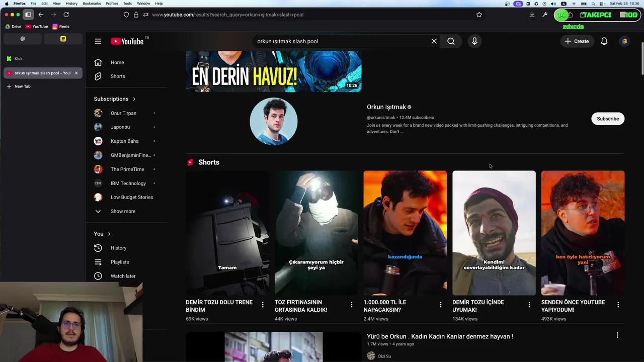Open the Yürü be Orkun video title
The width and height of the screenshot is (644, 362).
click(x=440, y=336)
